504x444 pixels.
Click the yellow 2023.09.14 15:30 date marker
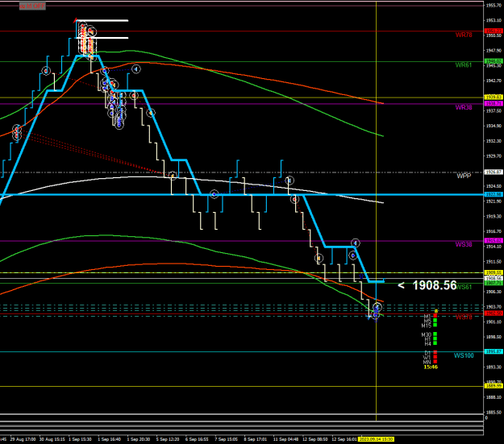click(x=376, y=439)
